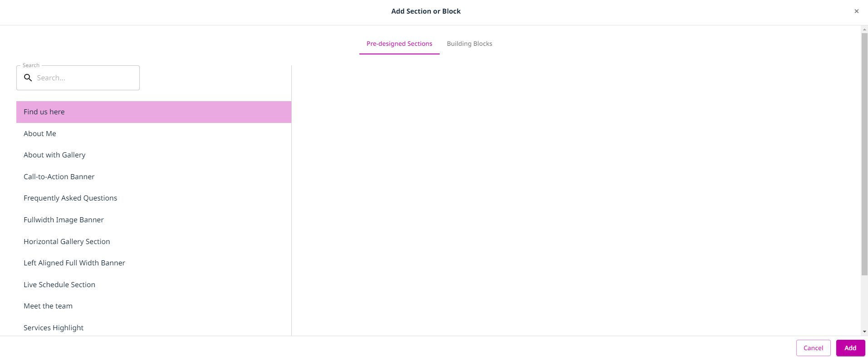
Task: Click the scrollbar up arrow
Action: [x=864, y=29]
